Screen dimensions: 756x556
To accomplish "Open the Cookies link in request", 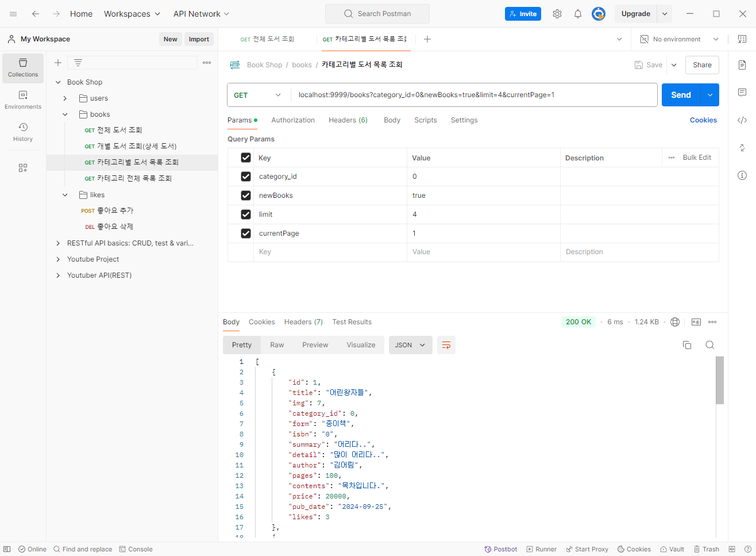I will click(x=703, y=120).
